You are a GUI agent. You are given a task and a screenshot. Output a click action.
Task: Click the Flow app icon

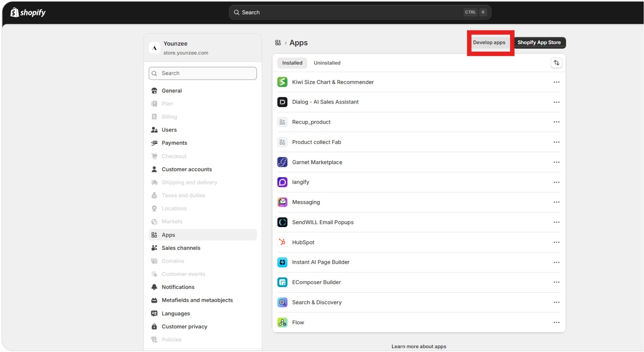point(282,322)
